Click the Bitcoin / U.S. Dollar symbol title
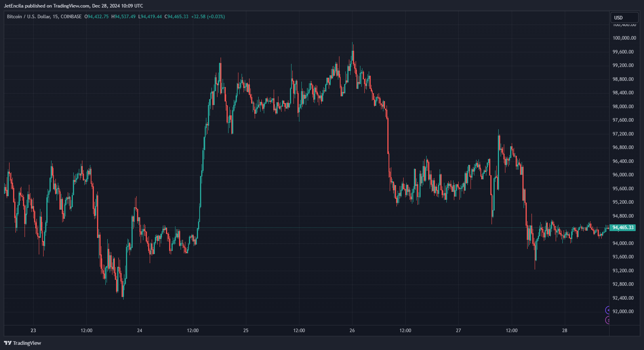Screen dimensions: 644x350 click(x=44, y=17)
